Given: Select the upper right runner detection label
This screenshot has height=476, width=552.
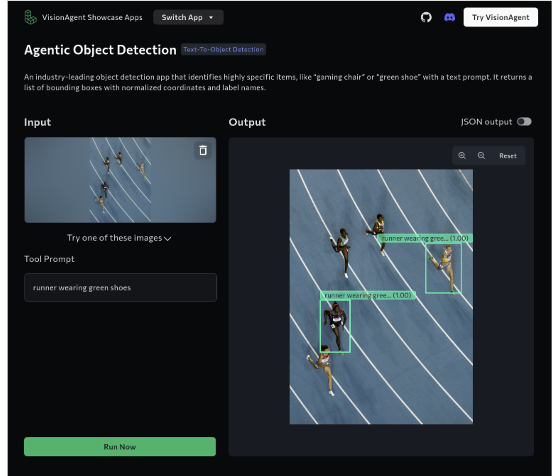Looking at the screenshot, I should tap(425, 238).
